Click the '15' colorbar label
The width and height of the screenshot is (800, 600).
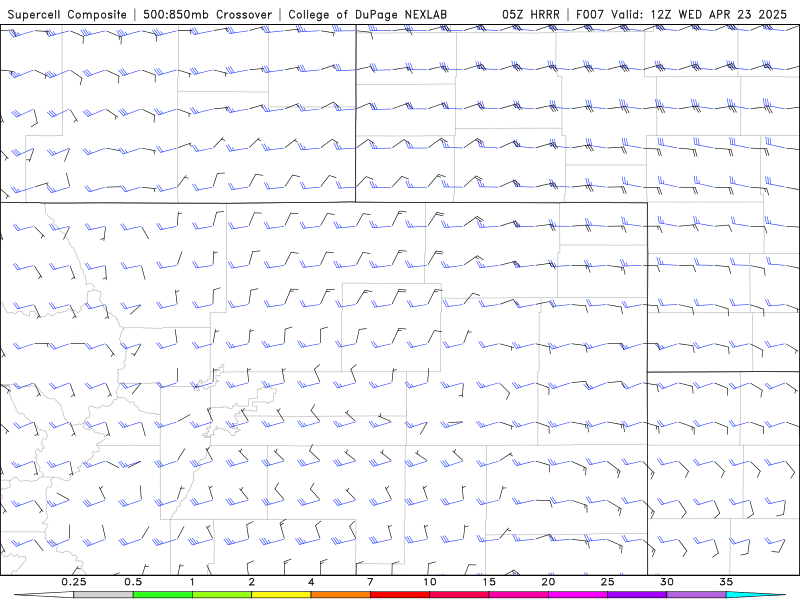(489, 582)
